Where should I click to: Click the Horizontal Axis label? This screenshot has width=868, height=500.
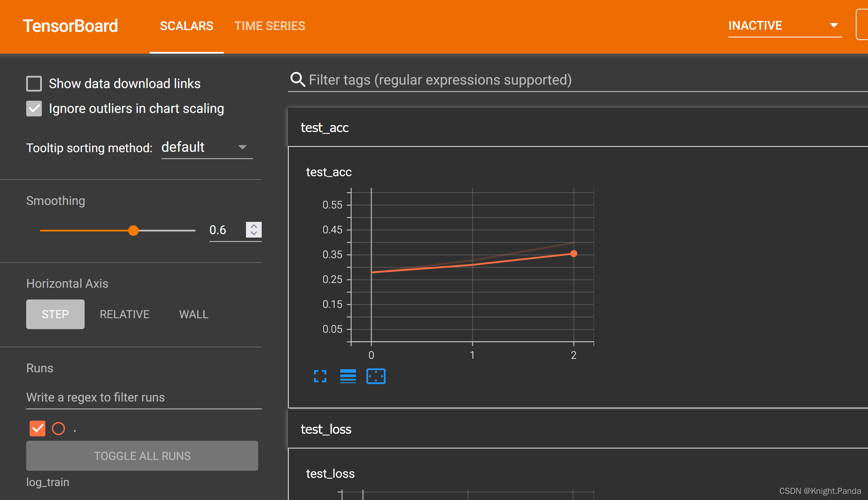(67, 284)
